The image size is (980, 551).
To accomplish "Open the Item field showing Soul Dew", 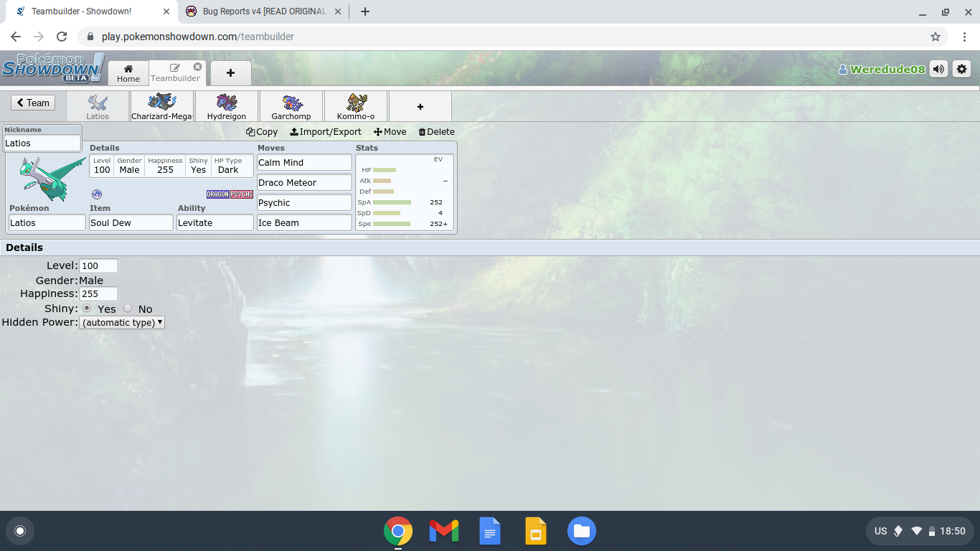I will (x=131, y=223).
